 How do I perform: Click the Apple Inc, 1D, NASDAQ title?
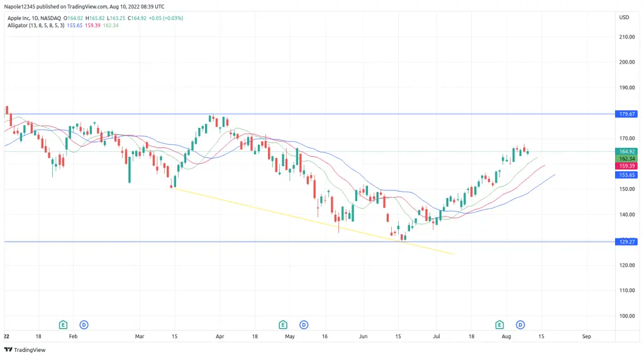point(34,18)
